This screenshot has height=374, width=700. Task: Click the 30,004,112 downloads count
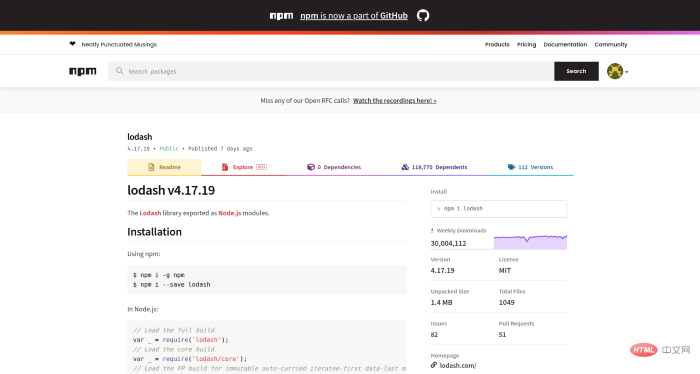[448, 243]
